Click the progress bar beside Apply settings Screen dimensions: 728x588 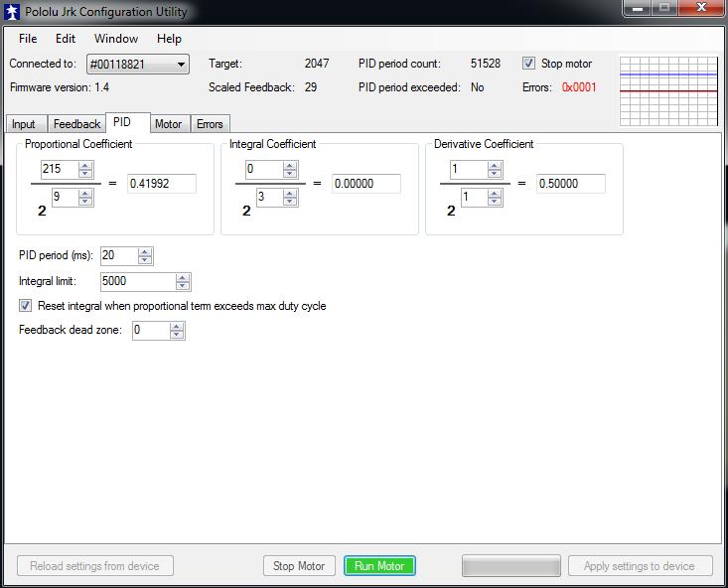pyautogui.click(x=511, y=566)
